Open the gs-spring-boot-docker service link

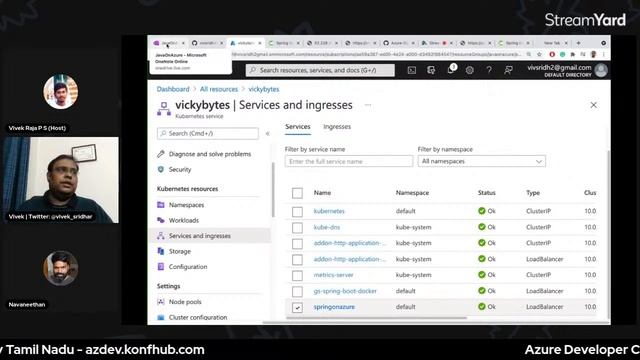coord(345,291)
